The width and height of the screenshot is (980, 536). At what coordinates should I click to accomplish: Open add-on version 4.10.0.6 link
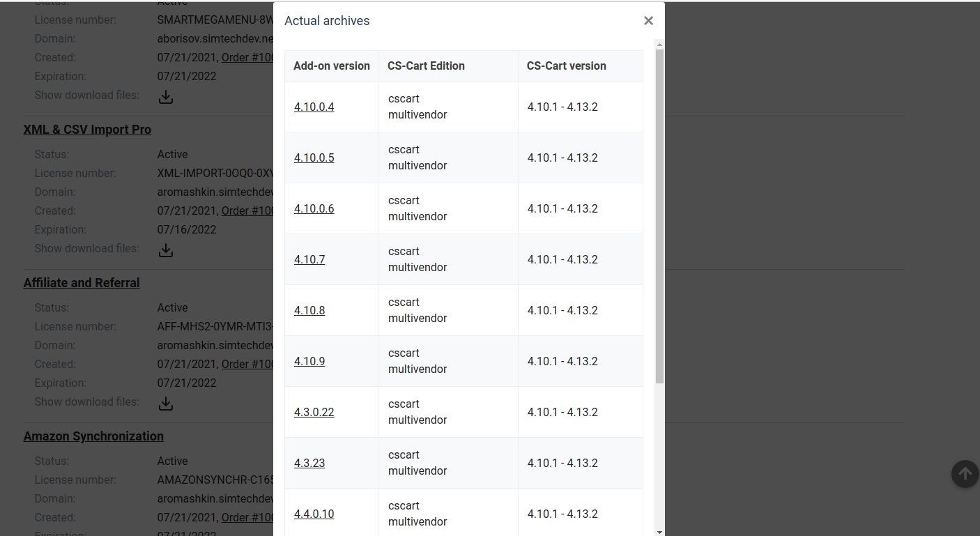[314, 208]
